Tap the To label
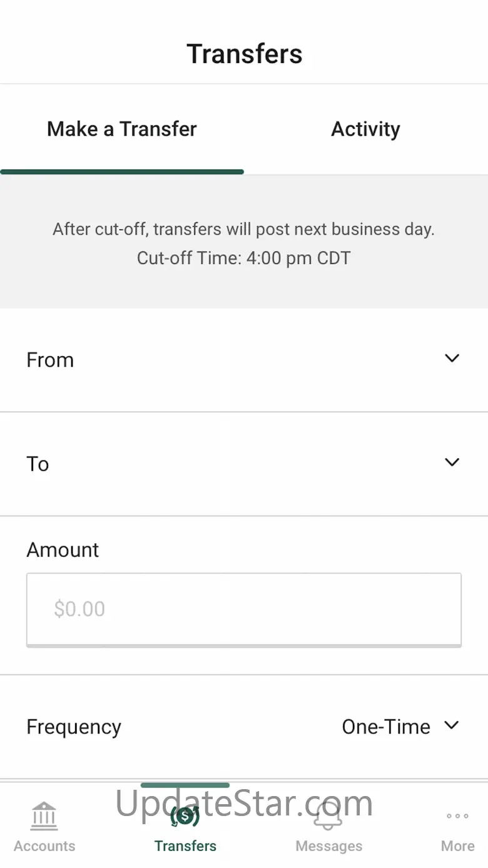Viewport: 488px width, 868px height. (38, 464)
